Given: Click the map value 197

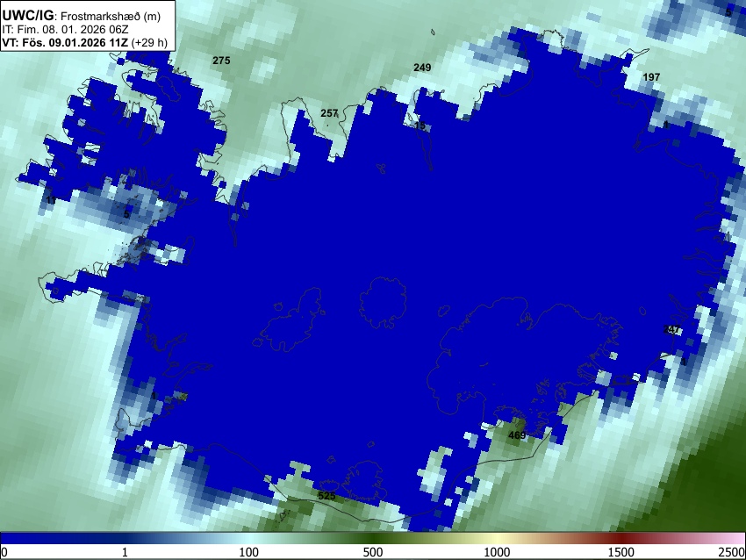Looking at the screenshot, I should (x=651, y=77).
